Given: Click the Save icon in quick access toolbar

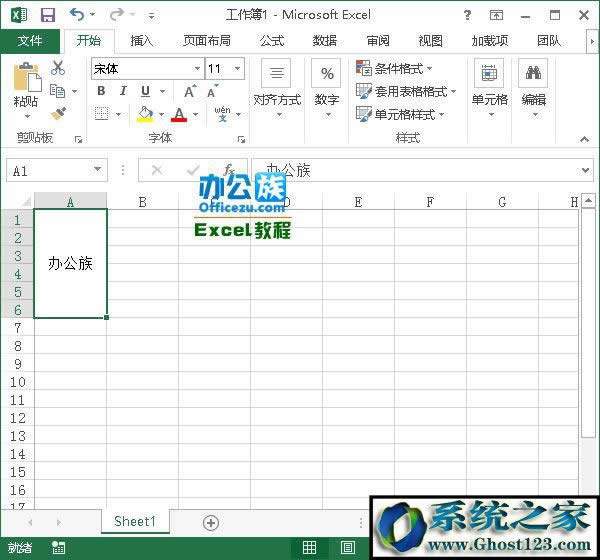Looking at the screenshot, I should (x=47, y=15).
